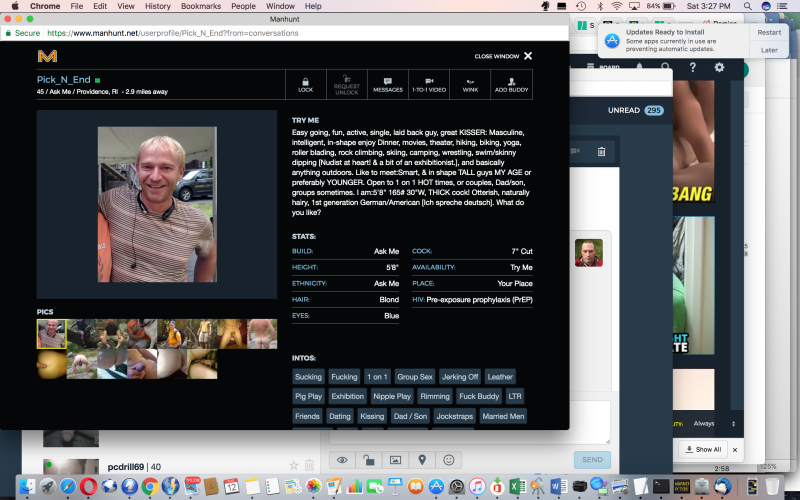Open emoji smiley picker
This screenshot has height=500, width=800.
[x=448, y=460]
